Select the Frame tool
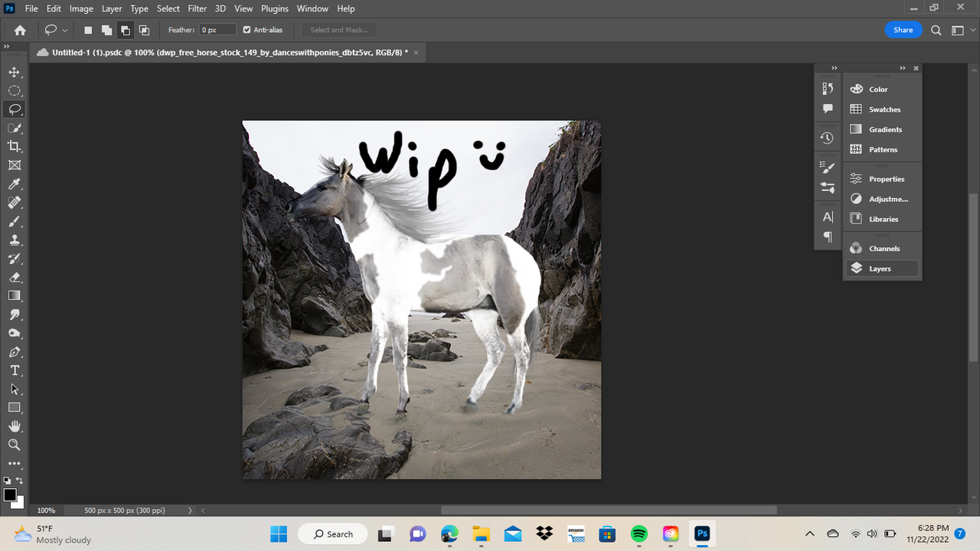This screenshot has width=980, height=551. (15, 165)
